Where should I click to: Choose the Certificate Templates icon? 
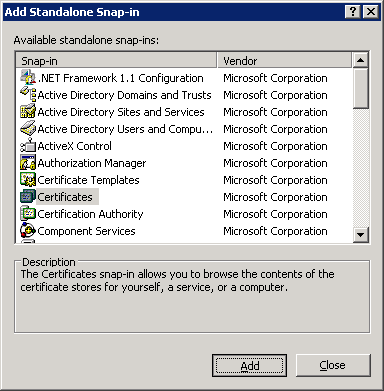point(28,180)
